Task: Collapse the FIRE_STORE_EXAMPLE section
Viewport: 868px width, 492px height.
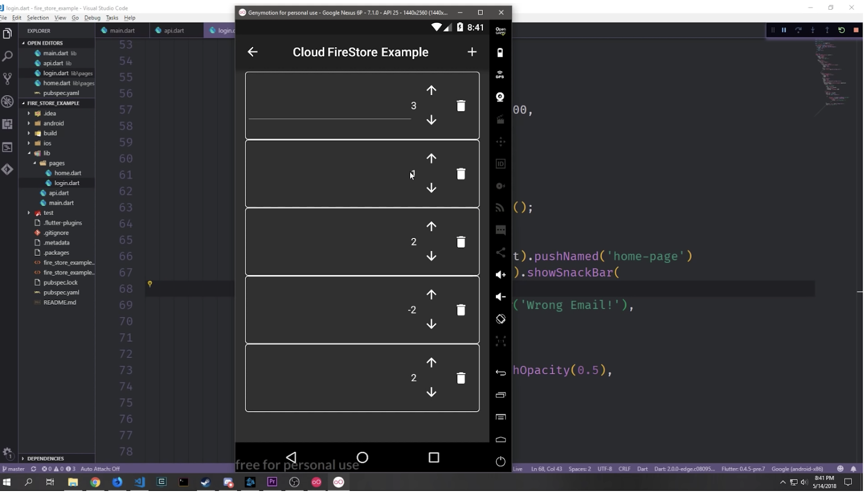Action: (x=57, y=103)
